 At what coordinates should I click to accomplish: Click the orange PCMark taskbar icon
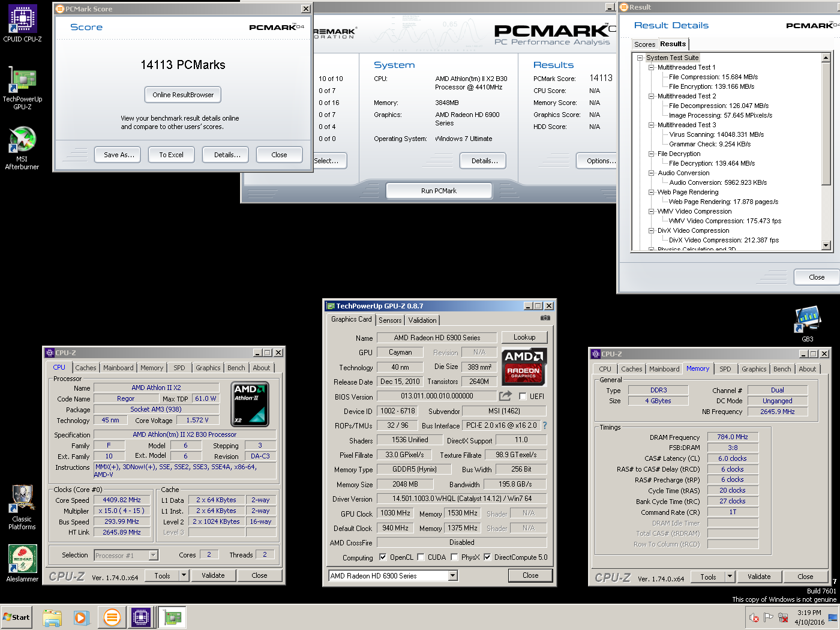tap(112, 617)
